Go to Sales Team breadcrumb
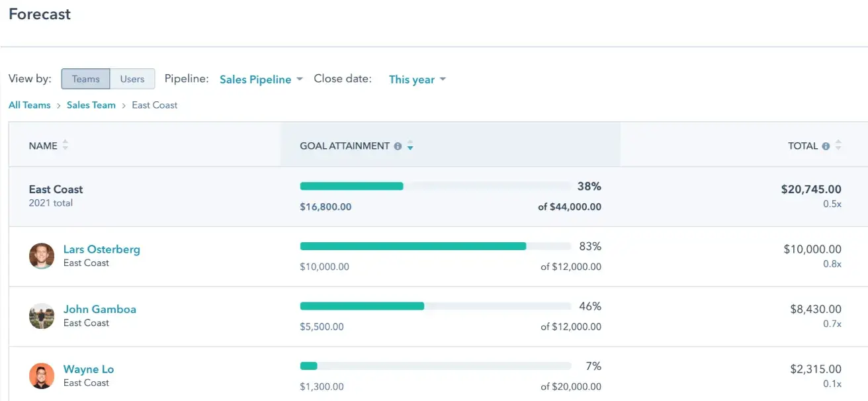The height and width of the screenshot is (401, 868). 91,105
